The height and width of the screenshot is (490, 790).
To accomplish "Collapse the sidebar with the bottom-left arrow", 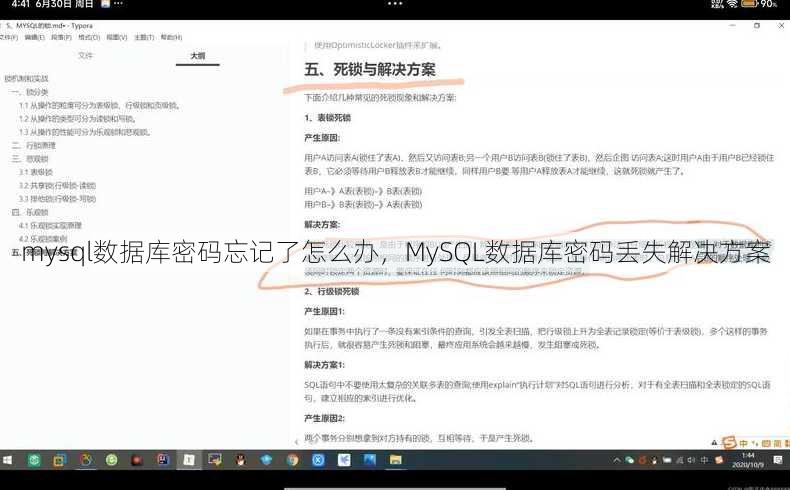I will point(296,442).
